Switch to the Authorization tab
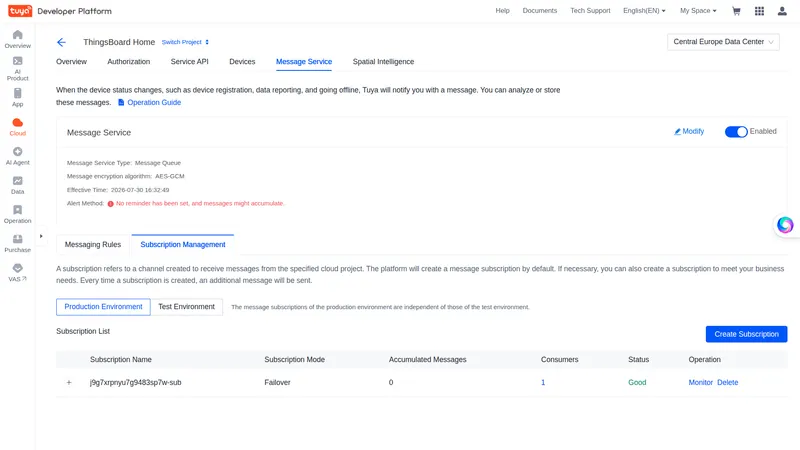 click(x=129, y=62)
